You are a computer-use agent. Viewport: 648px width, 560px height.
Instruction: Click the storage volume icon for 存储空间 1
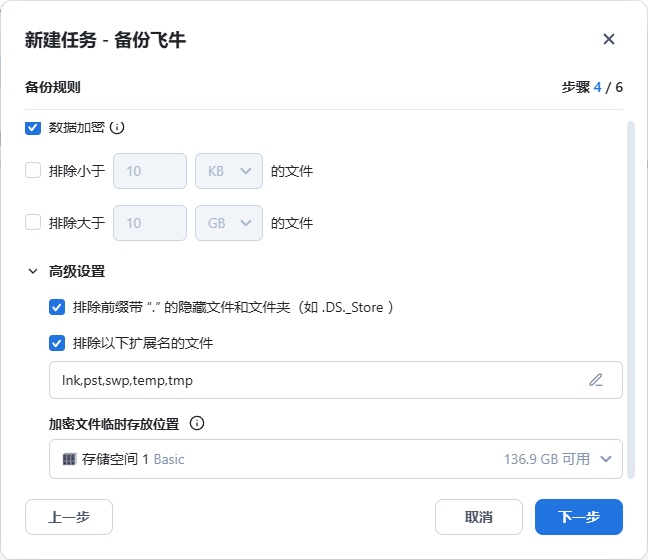69,460
